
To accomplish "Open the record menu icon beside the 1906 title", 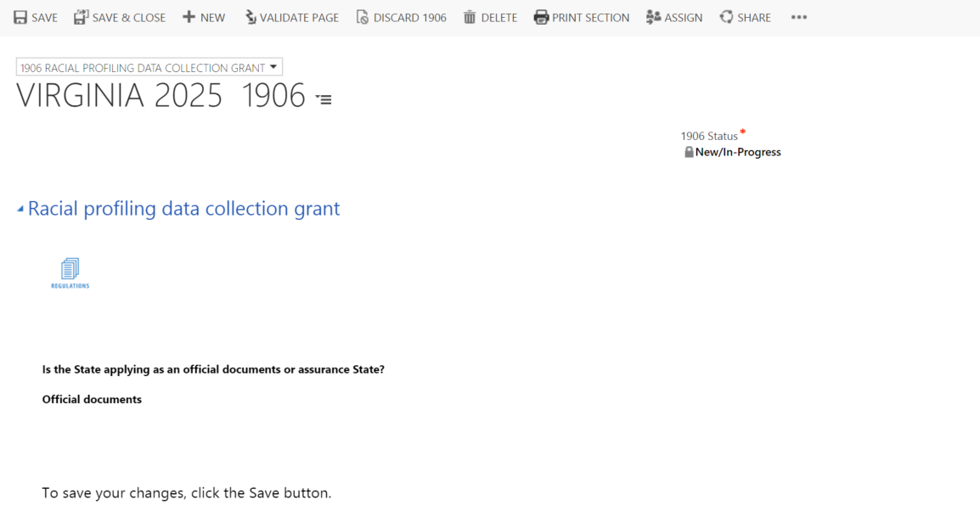I will (x=324, y=99).
